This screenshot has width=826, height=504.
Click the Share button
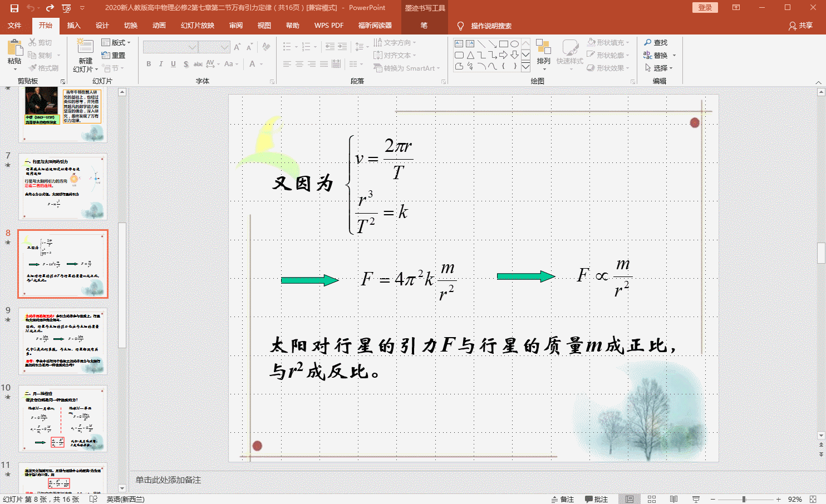800,26
